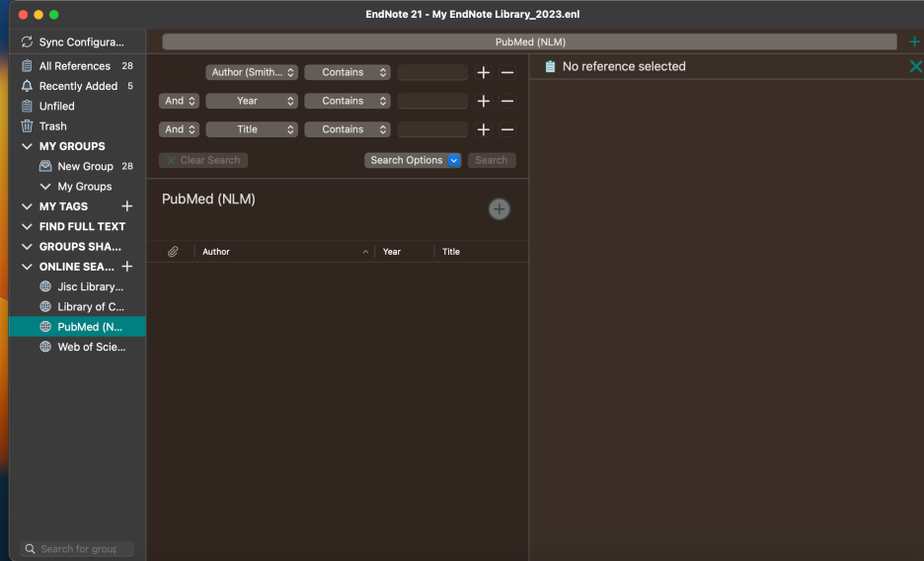Click the Sync Configuration icon
This screenshot has width=924, height=561.
(x=27, y=41)
